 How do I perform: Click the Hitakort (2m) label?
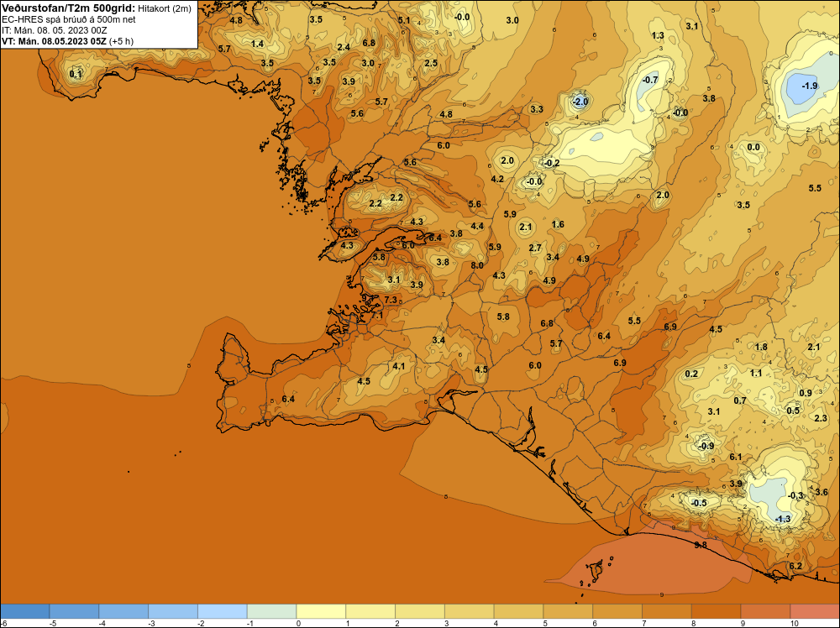pos(165,8)
